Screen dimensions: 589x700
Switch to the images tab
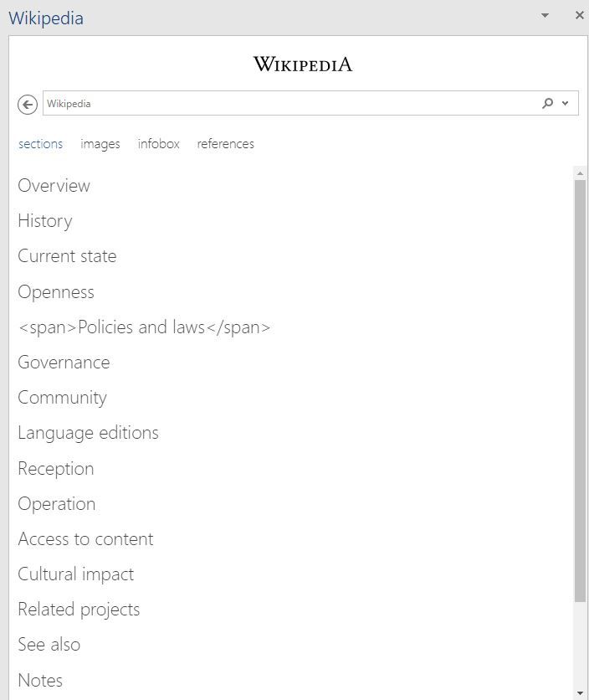pos(100,144)
